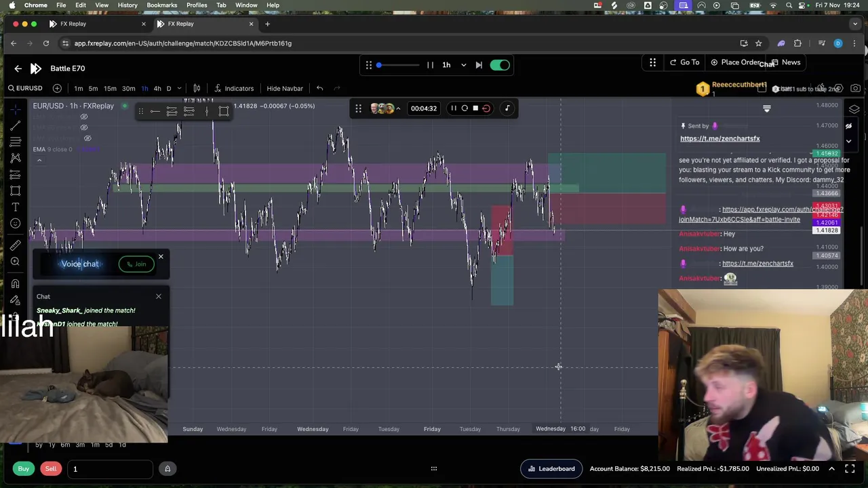This screenshot has height=488, width=868.
Task: Toggle visibility of first hidden EMA indicator
Action: 84,117
